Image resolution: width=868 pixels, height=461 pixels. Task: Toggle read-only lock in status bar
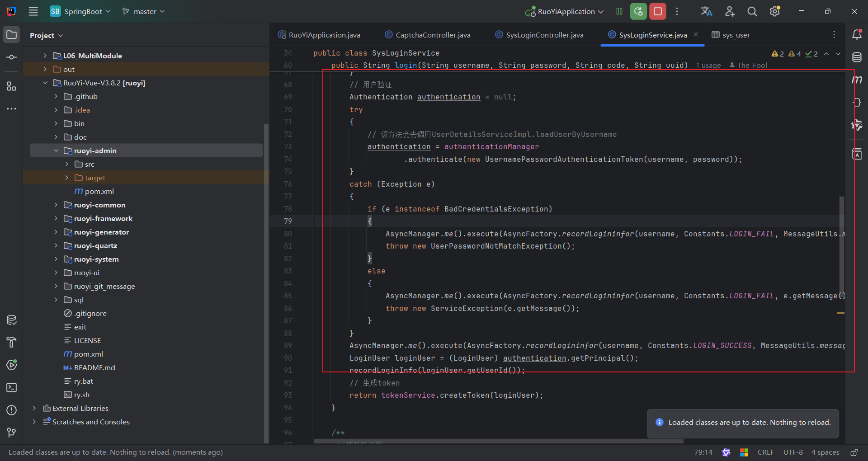pos(854,452)
